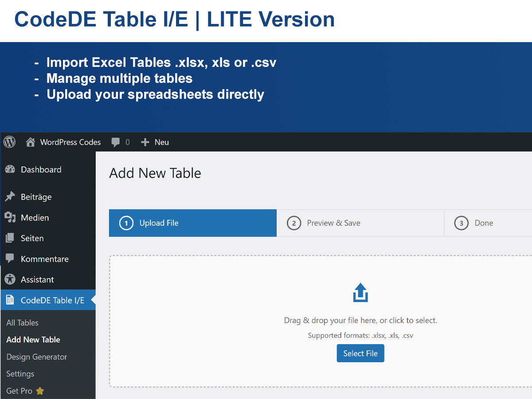Click the Dashboard gauge icon

10,169
